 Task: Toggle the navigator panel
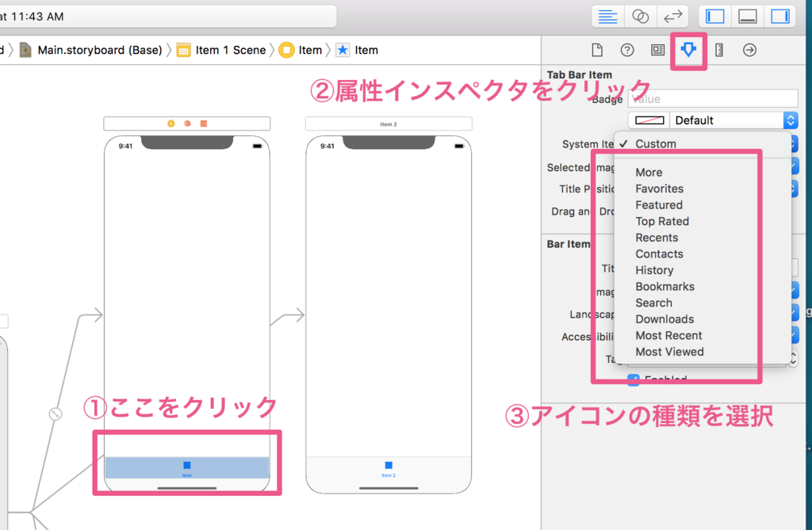tap(714, 17)
